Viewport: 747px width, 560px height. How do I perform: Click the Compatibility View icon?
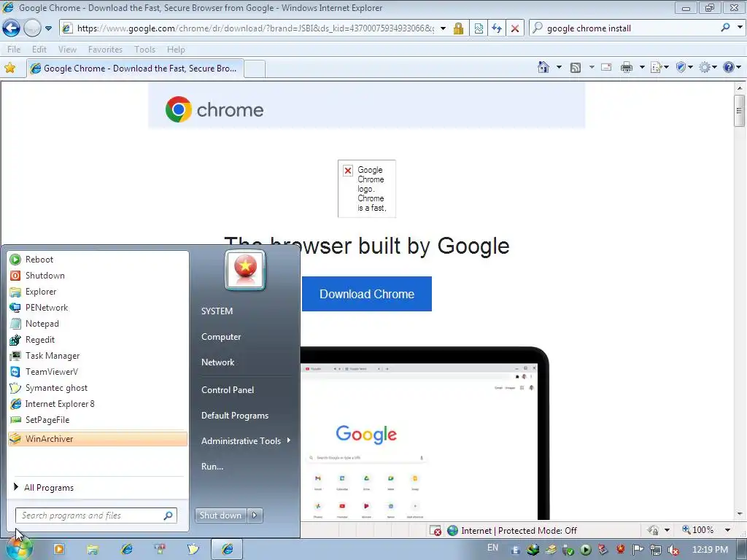click(x=479, y=28)
